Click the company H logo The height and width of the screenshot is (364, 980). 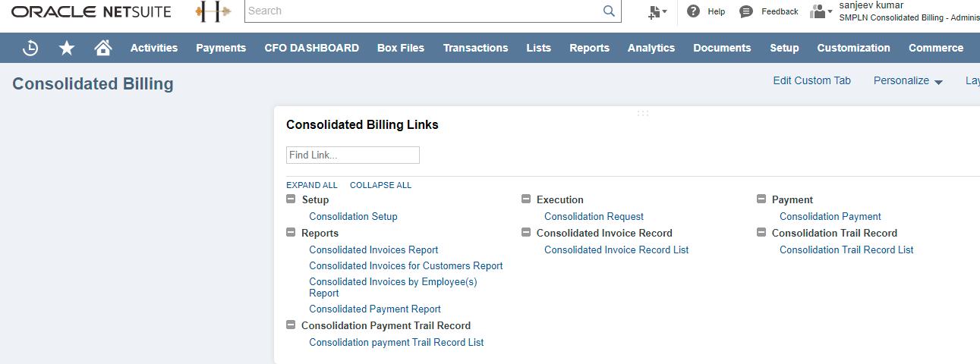pos(213,11)
